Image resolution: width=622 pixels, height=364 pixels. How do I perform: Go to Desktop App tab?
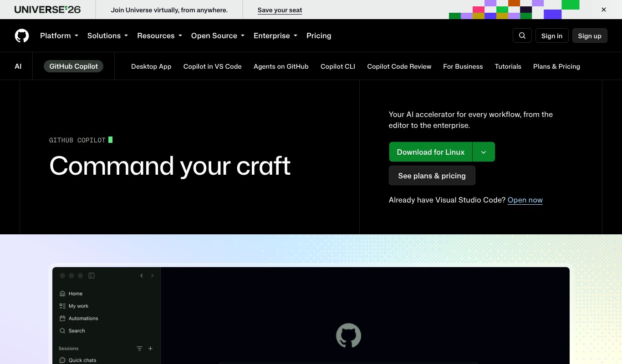click(151, 66)
